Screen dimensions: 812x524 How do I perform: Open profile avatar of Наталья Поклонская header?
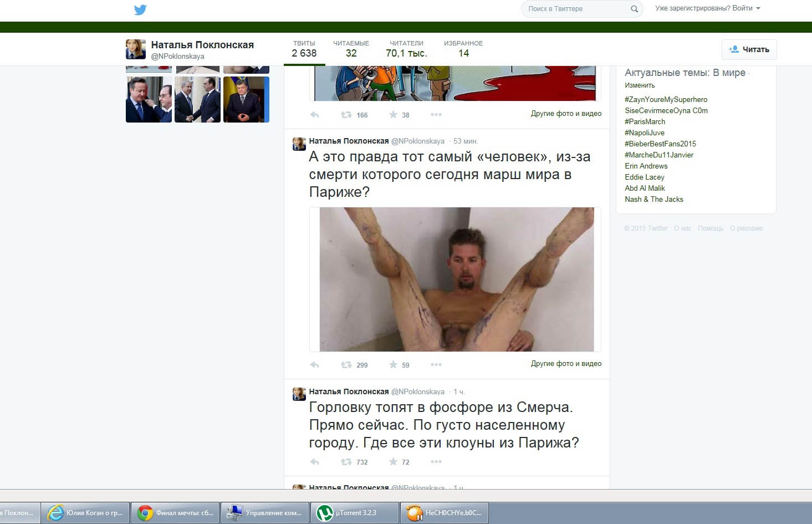point(136,49)
